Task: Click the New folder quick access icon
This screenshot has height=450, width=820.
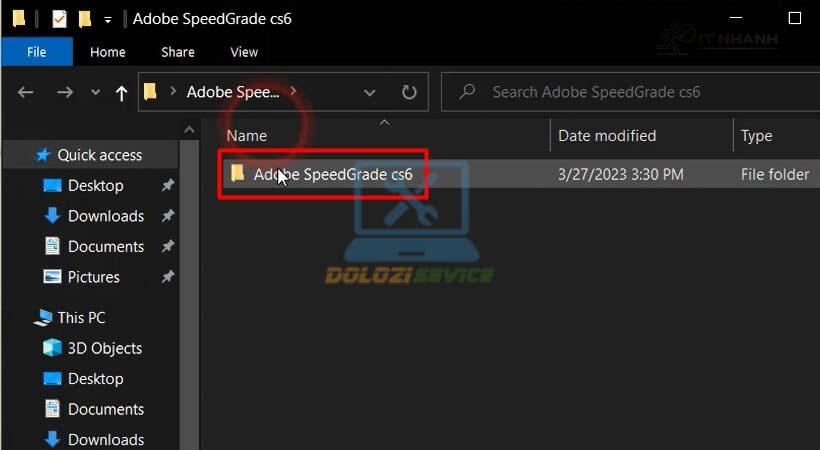Action: pos(85,18)
